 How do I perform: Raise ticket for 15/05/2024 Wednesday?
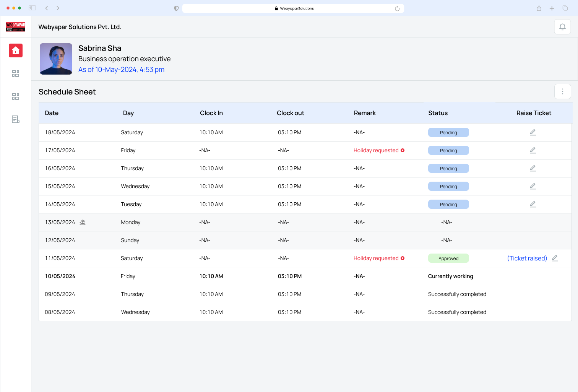pos(533,186)
